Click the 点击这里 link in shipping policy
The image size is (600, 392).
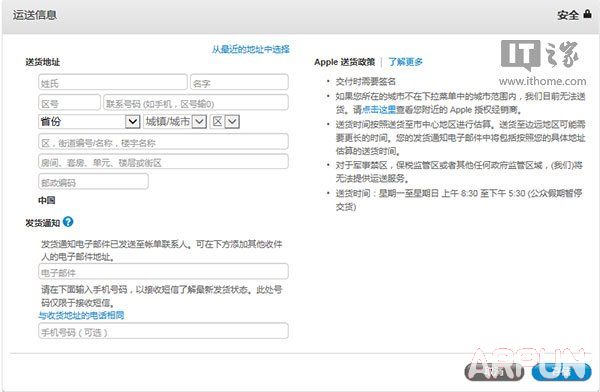coord(379,110)
